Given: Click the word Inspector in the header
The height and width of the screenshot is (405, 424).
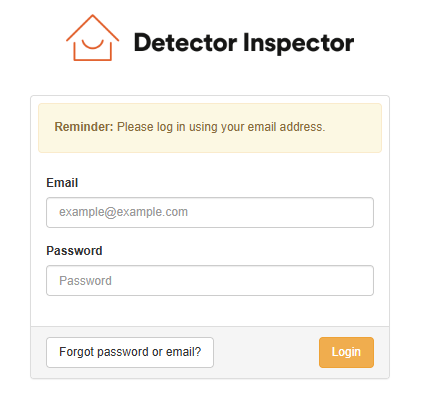Looking at the screenshot, I should 298,43.
